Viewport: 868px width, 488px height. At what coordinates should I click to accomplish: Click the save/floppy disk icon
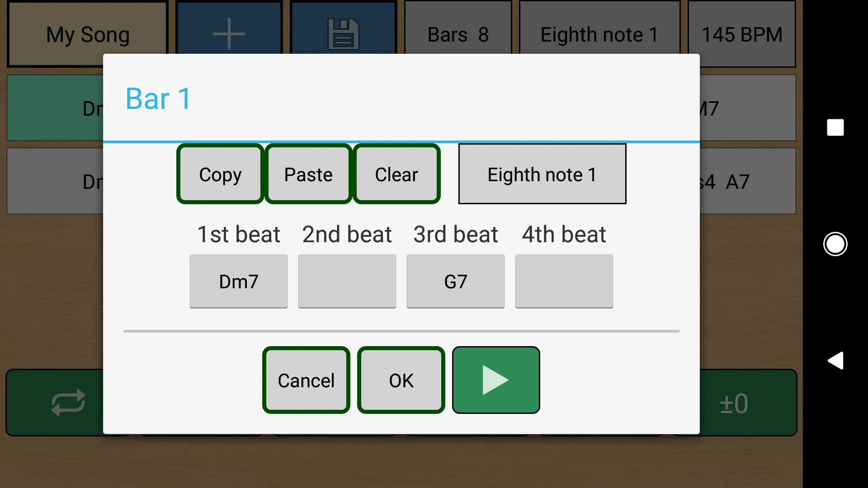[x=343, y=34]
